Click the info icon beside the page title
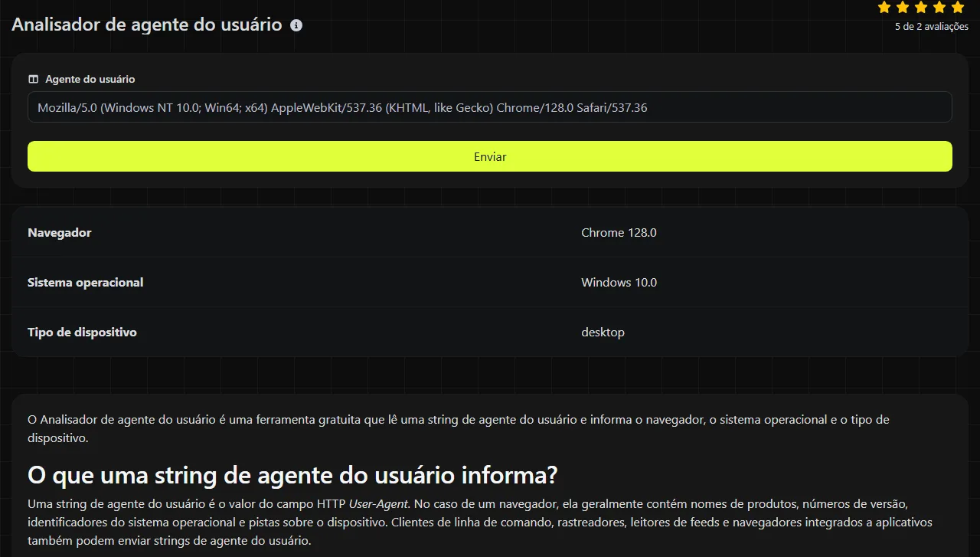 coord(296,25)
